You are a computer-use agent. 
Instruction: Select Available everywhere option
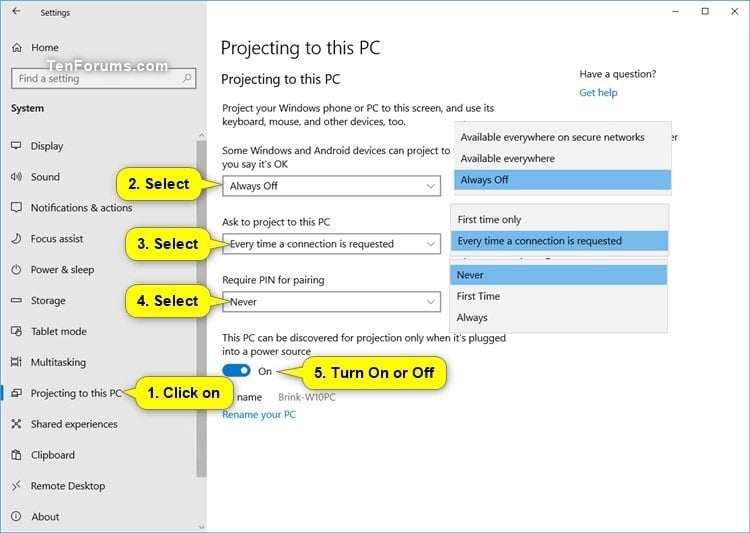[562, 158]
